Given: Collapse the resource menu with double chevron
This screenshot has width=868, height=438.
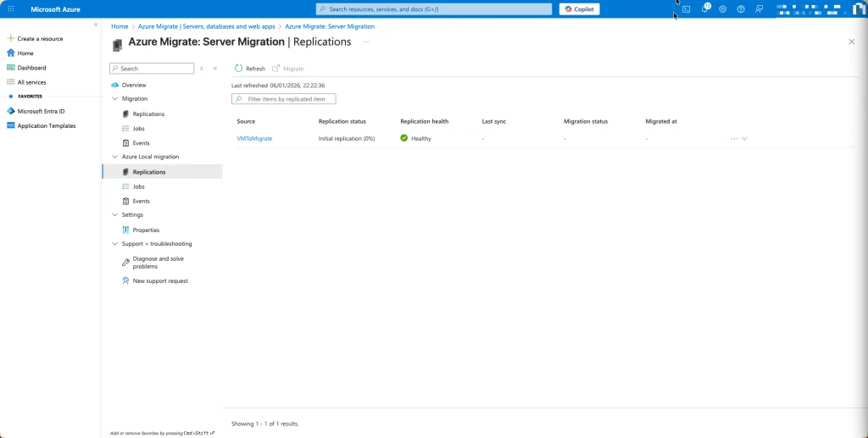Looking at the screenshot, I should tap(215, 69).
